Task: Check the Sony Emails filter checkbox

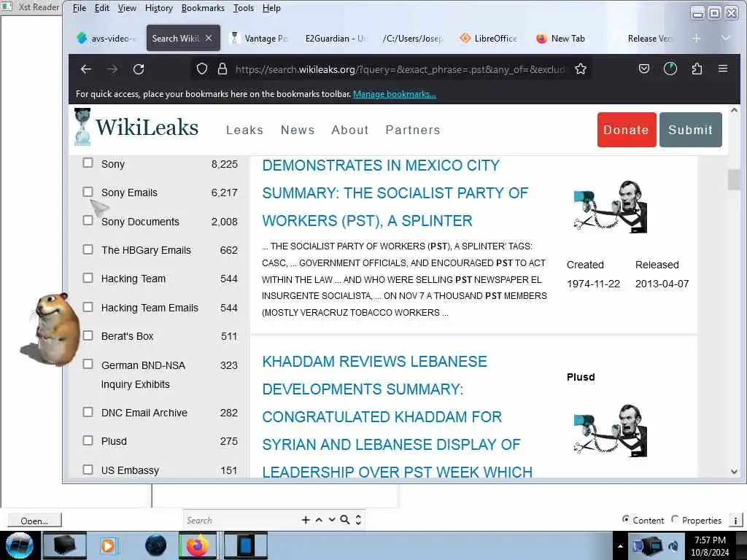Action: (88, 192)
